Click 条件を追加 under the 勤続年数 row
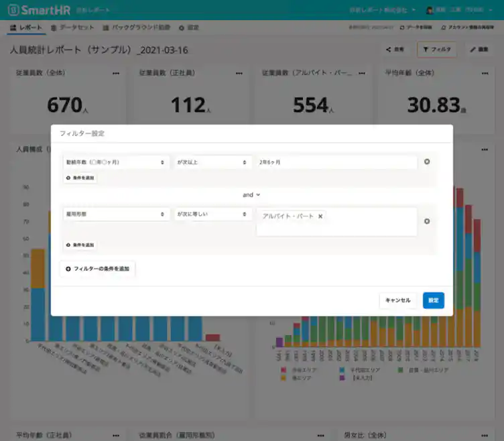Image resolution: width=504 pixels, height=441 pixels. click(x=80, y=178)
